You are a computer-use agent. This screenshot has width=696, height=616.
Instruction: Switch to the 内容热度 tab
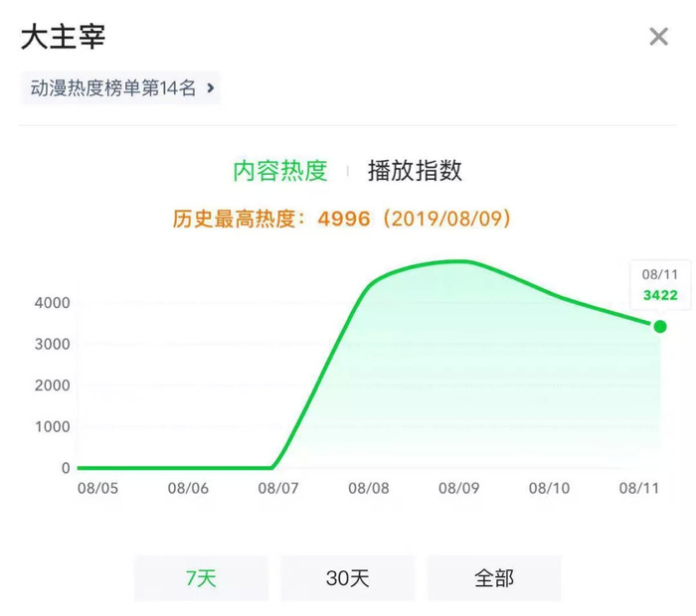(280, 171)
